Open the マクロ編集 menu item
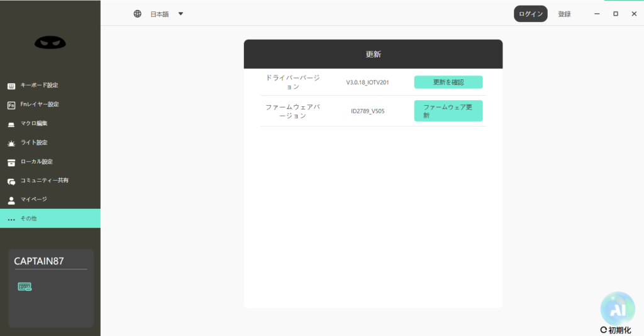This screenshot has height=336, width=644. tap(34, 123)
